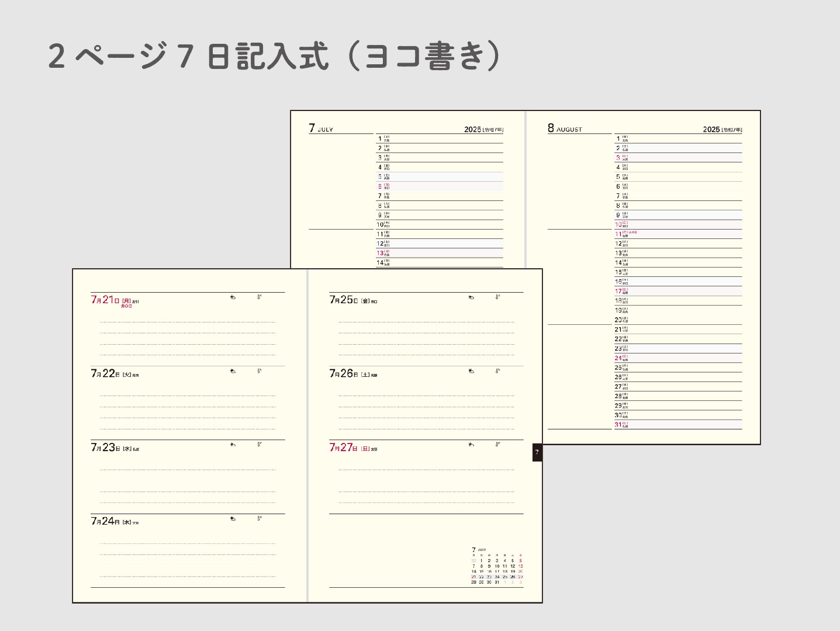840x631 pixels.
Task: Select red day 6 row on July page
Action: (x=440, y=186)
